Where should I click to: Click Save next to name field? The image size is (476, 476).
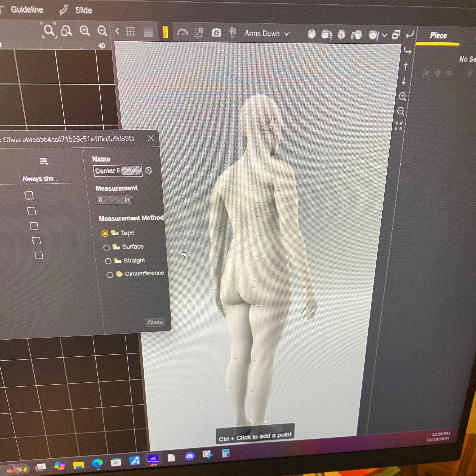(x=131, y=171)
